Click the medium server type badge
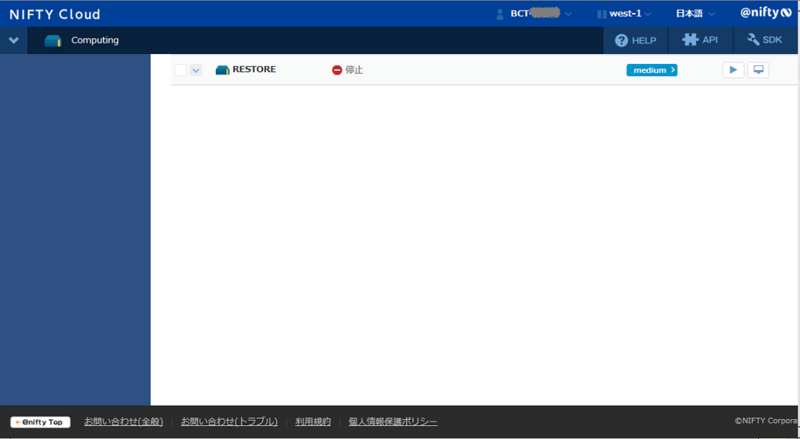 (652, 70)
